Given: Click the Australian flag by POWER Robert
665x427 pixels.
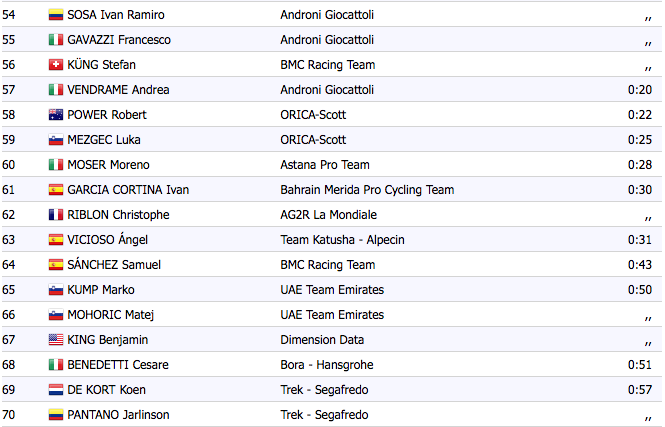Looking at the screenshot, I should coord(56,115).
